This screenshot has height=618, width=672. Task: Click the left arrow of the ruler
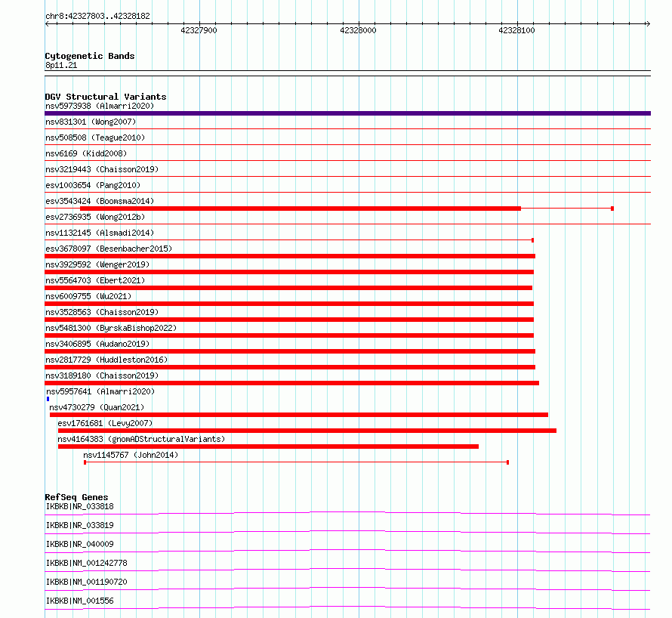(x=47, y=24)
